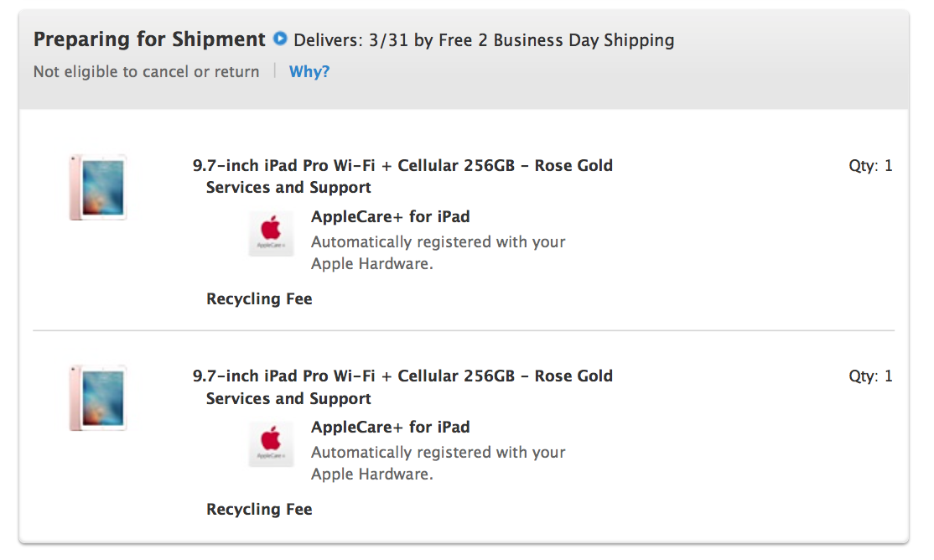Select the AppleCare+ icon in the first item

coord(271,233)
